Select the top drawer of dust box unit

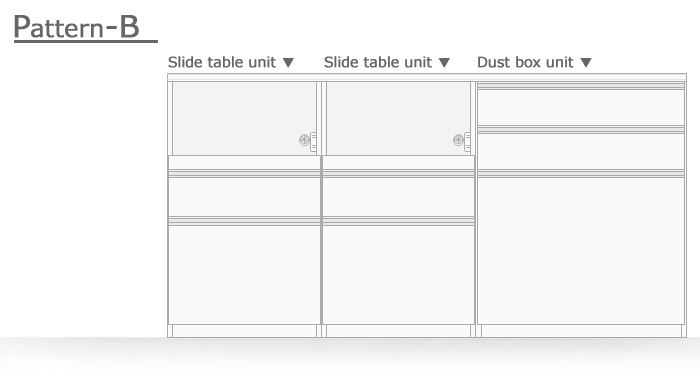[581, 107]
